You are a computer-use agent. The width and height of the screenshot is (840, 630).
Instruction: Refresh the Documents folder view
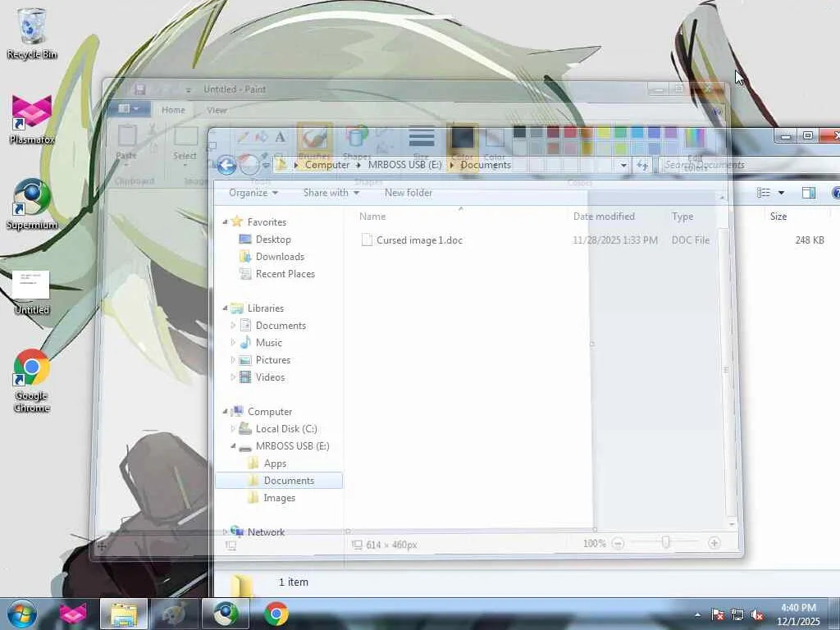tap(642, 165)
